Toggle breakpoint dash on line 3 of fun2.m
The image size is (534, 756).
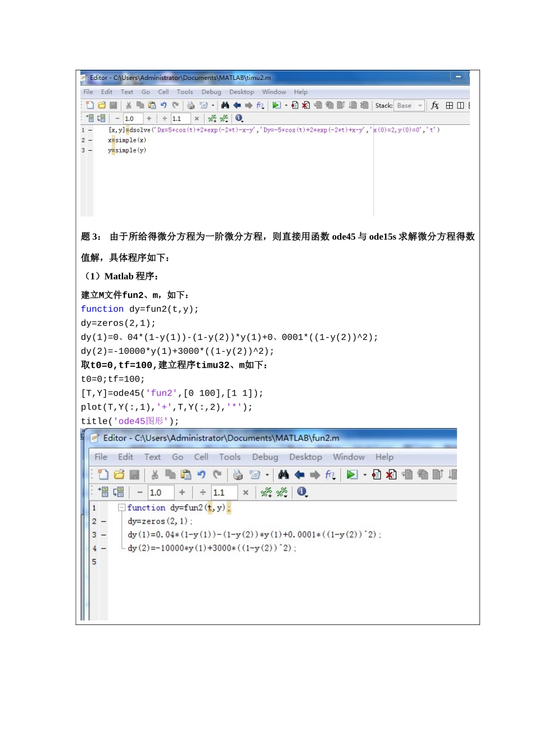tap(103, 535)
